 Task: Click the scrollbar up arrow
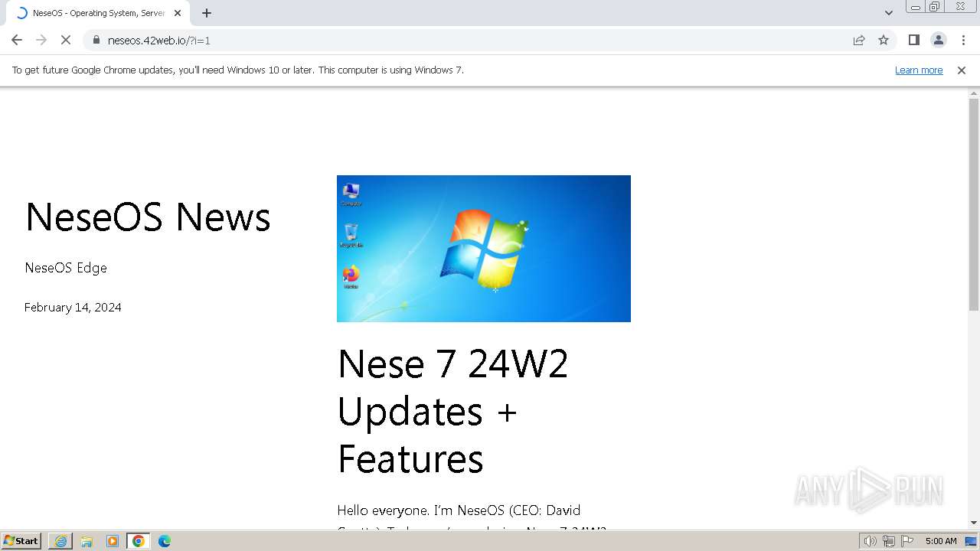(x=974, y=93)
